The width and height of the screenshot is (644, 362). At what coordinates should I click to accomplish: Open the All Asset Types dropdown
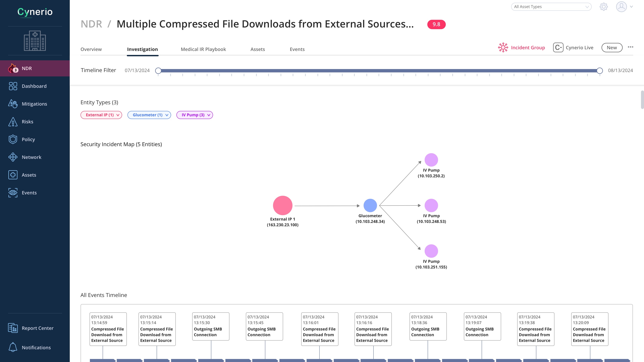551,7
